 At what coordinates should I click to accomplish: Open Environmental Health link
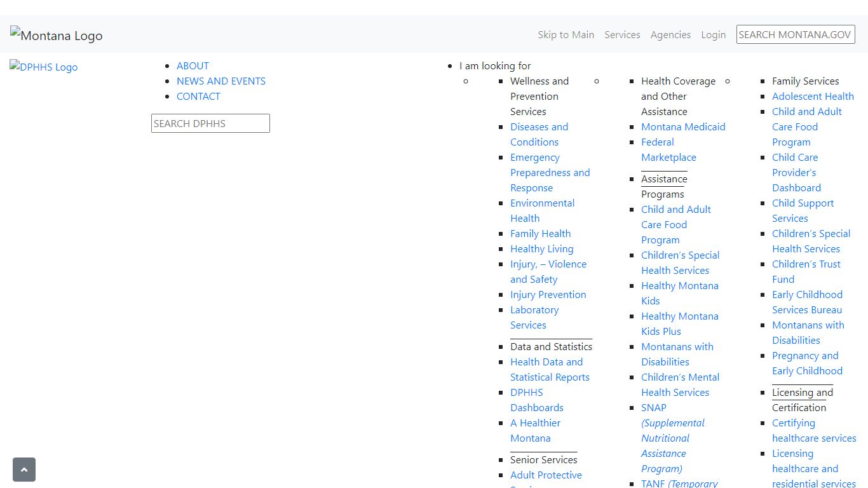(x=542, y=210)
